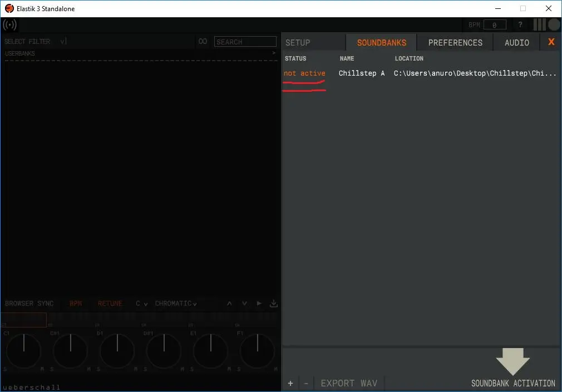Mute the C#1 pad

(88, 369)
